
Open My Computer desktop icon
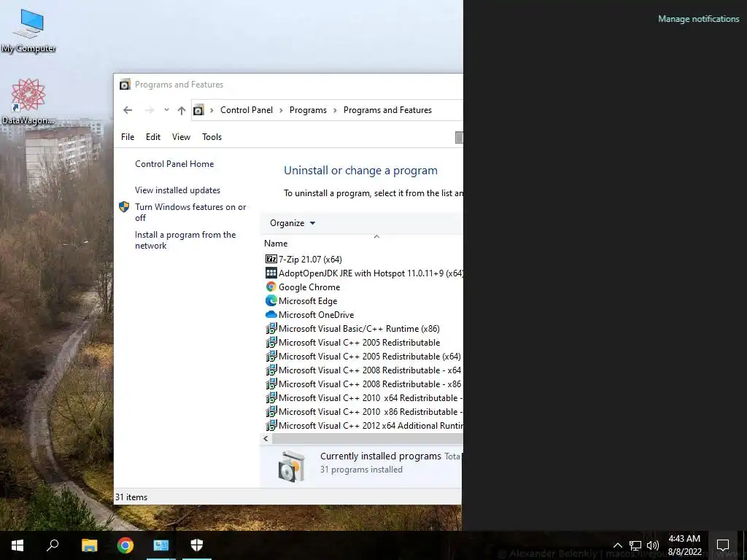tap(28, 31)
